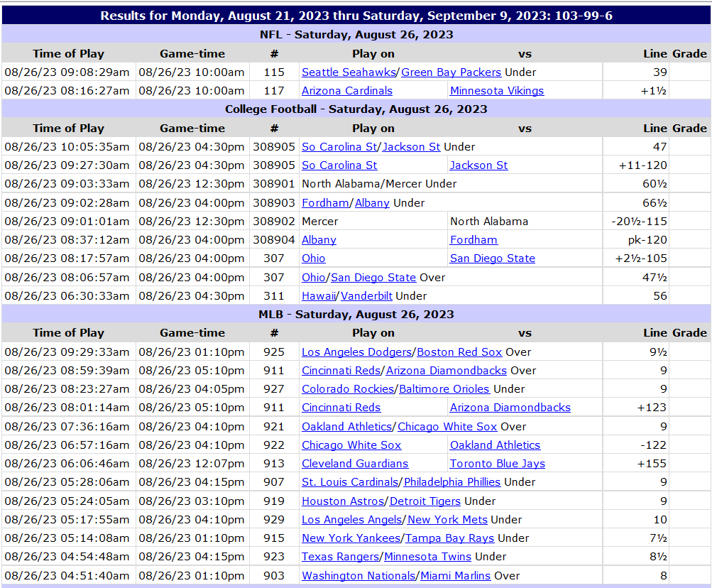Click the Philadelphia Phillies link

[x=452, y=482]
